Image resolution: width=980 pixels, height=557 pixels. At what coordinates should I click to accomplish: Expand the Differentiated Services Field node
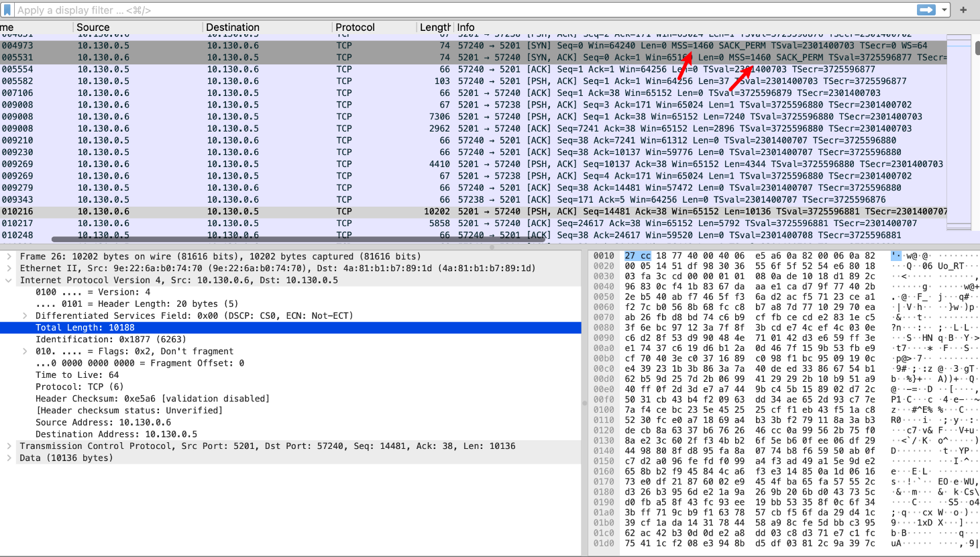pos(25,315)
